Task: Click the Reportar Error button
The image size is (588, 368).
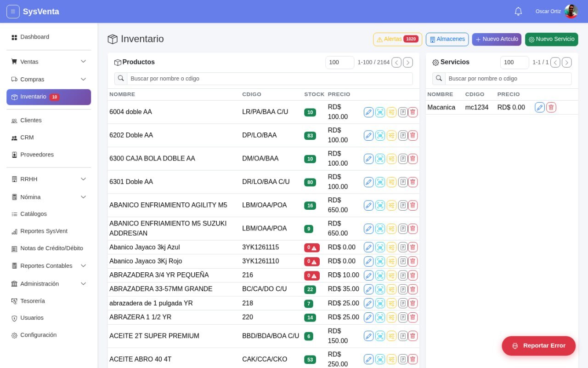Action: click(538, 346)
